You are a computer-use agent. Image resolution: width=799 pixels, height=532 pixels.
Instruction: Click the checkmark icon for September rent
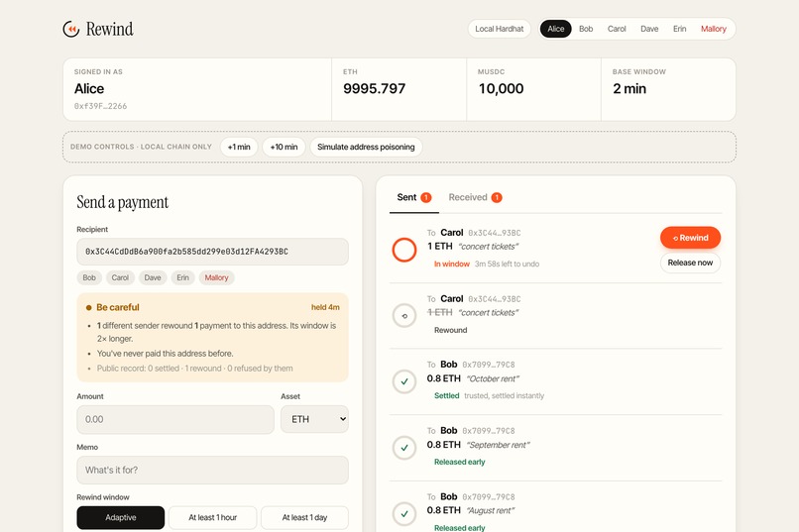pos(404,448)
